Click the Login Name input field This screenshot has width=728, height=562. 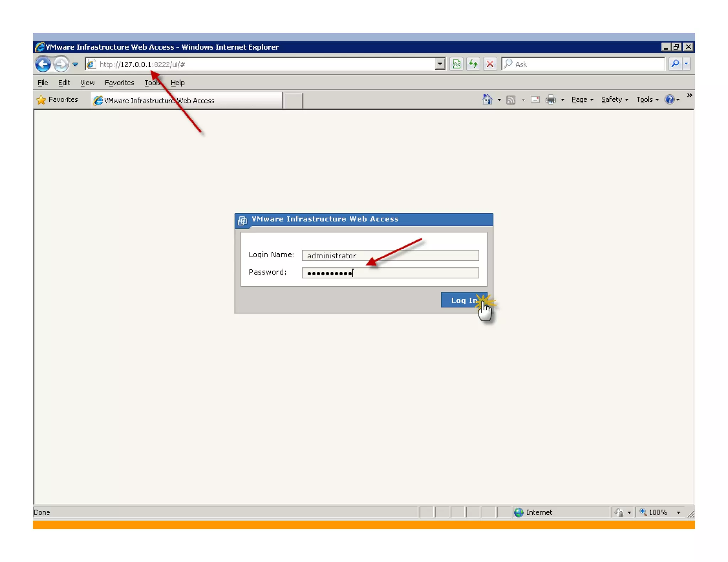tap(390, 255)
